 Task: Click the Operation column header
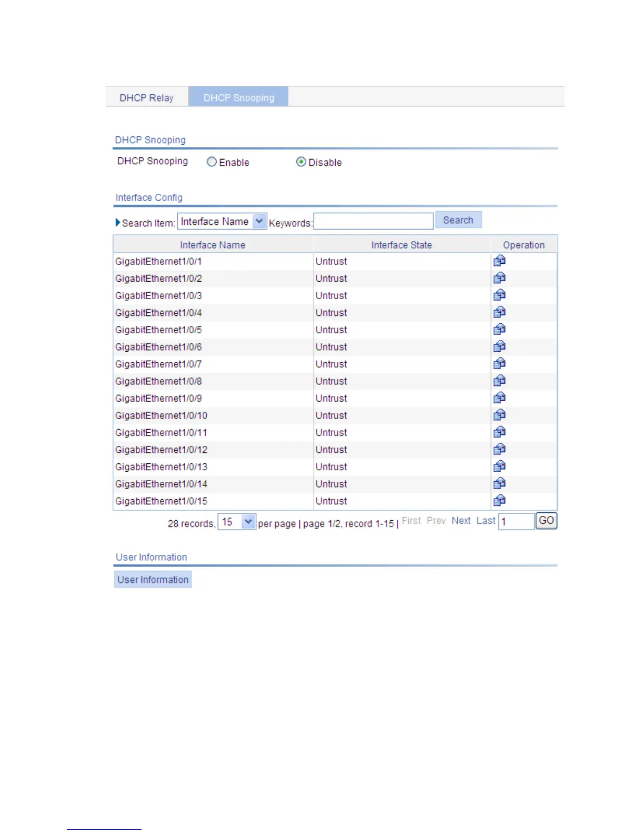point(524,245)
